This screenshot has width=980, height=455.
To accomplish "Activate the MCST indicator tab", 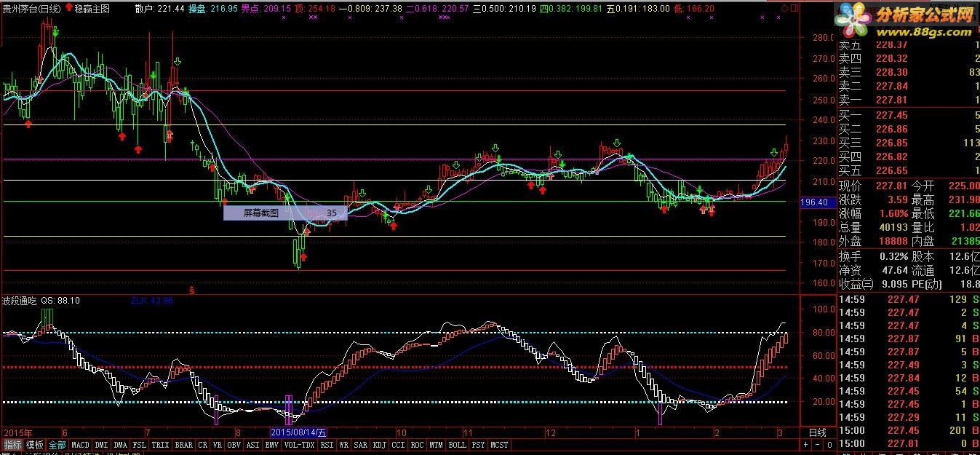I will pos(500,444).
